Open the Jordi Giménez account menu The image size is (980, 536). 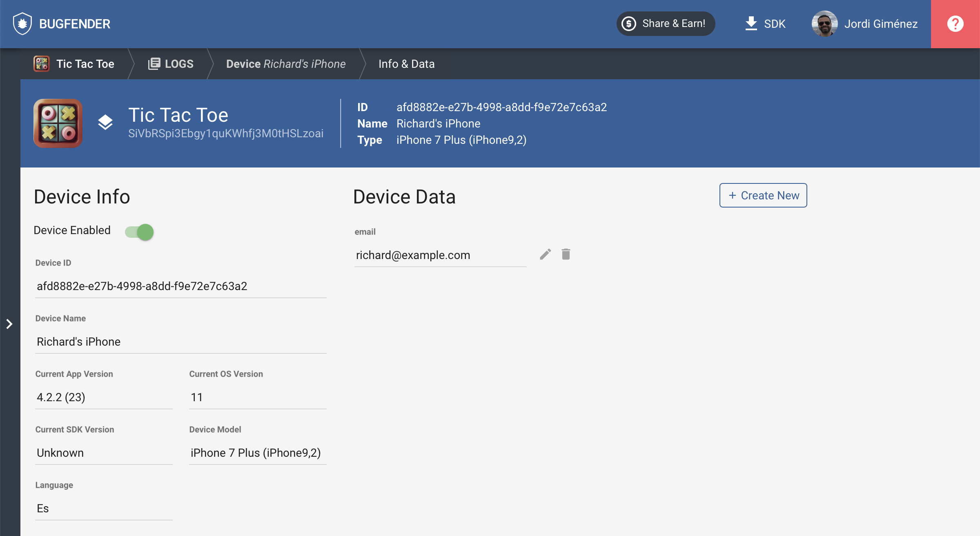(x=881, y=24)
